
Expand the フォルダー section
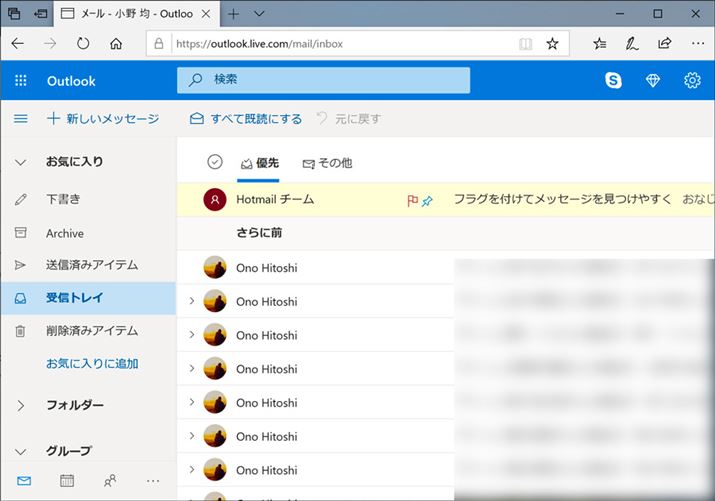(x=21, y=405)
